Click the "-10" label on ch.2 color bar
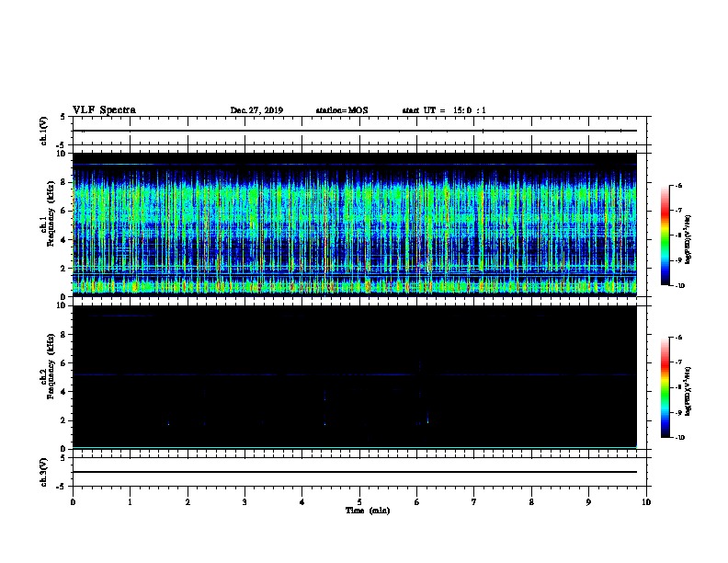The image size is (728, 563). 679,437
